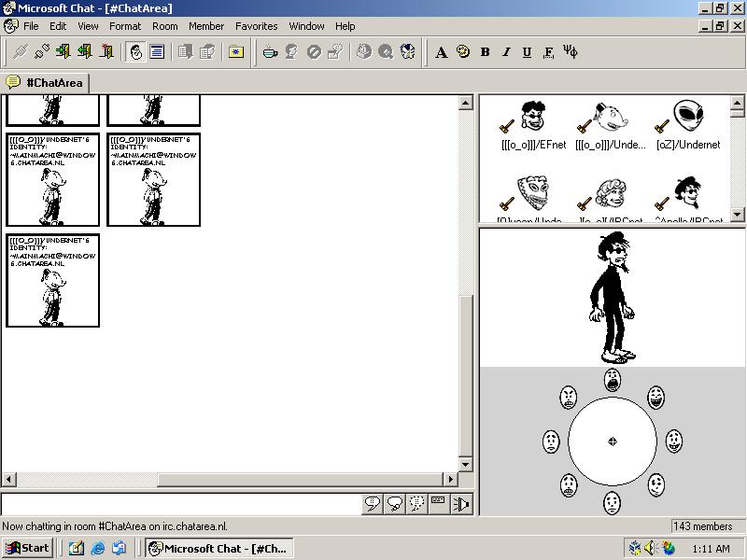Image resolution: width=747 pixels, height=560 pixels.
Task: Click the Think thought balloon button
Action: [x=395, y=504]
